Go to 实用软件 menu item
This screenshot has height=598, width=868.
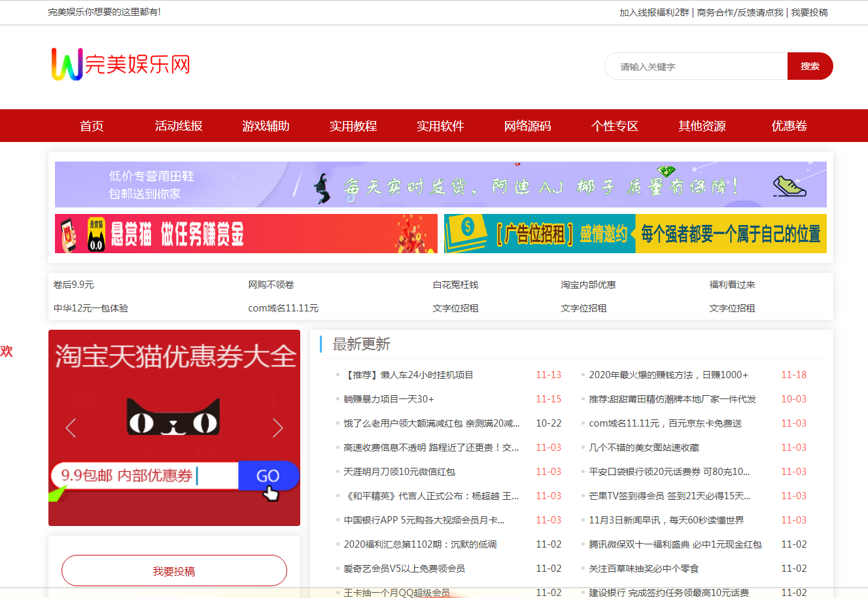(440, 126)
